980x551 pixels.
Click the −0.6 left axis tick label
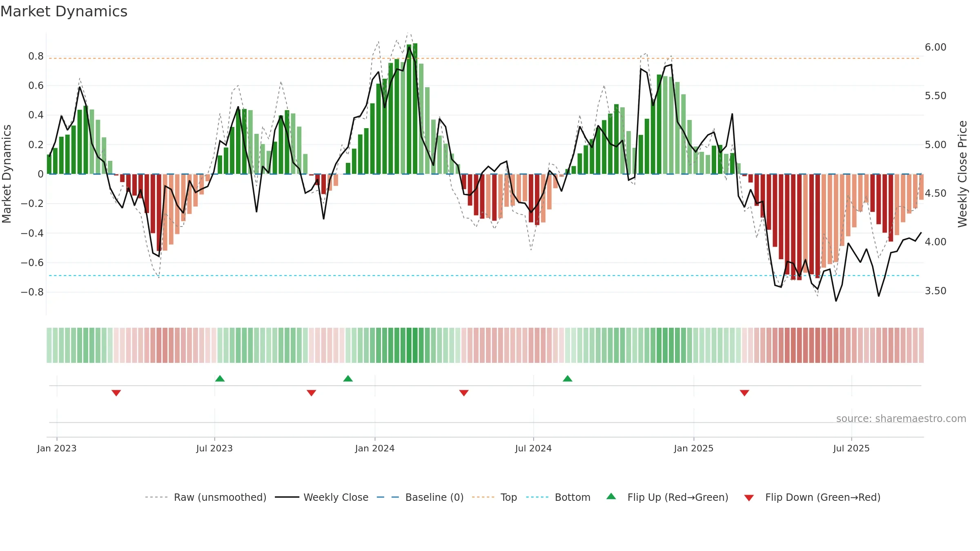click(x=32, y=263)
